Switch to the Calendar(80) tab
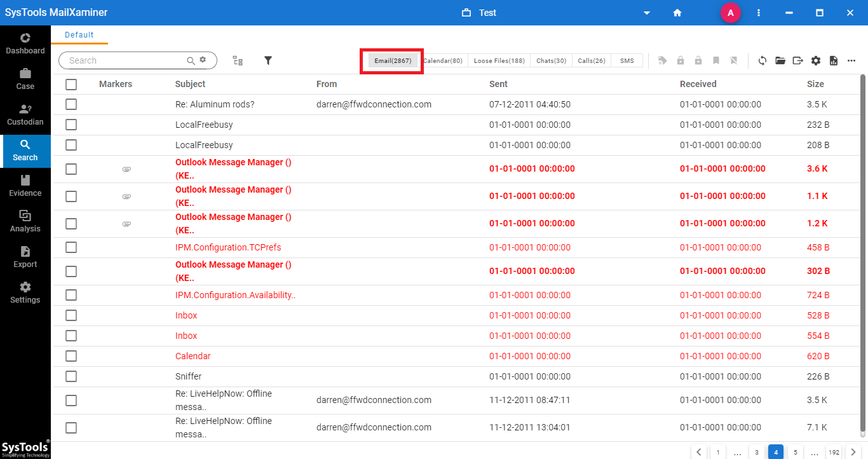 [443, 60]
